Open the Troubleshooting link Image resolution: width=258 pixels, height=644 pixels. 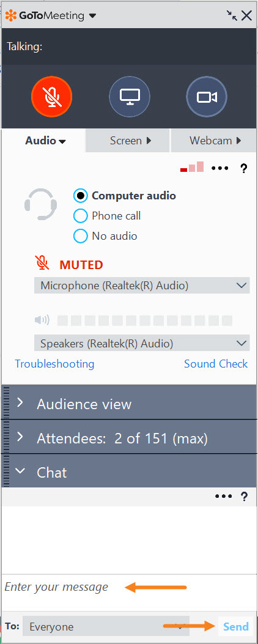click(x=54, y=364)
